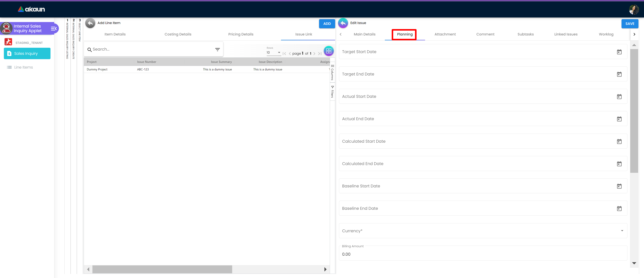This screenshot has width=644, height=278.
Task: Open the Rows per page dropdown
Action: pos(273,53)
